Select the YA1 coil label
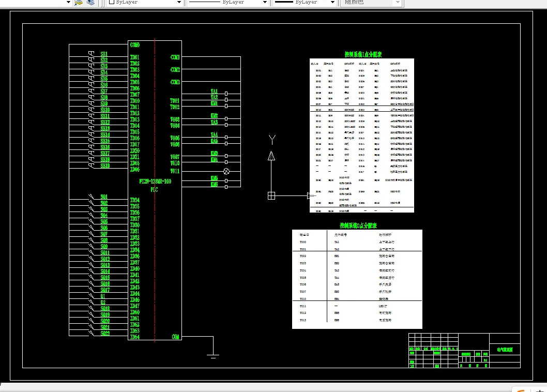This screenshot has width=547, height=392. (214, 91)
